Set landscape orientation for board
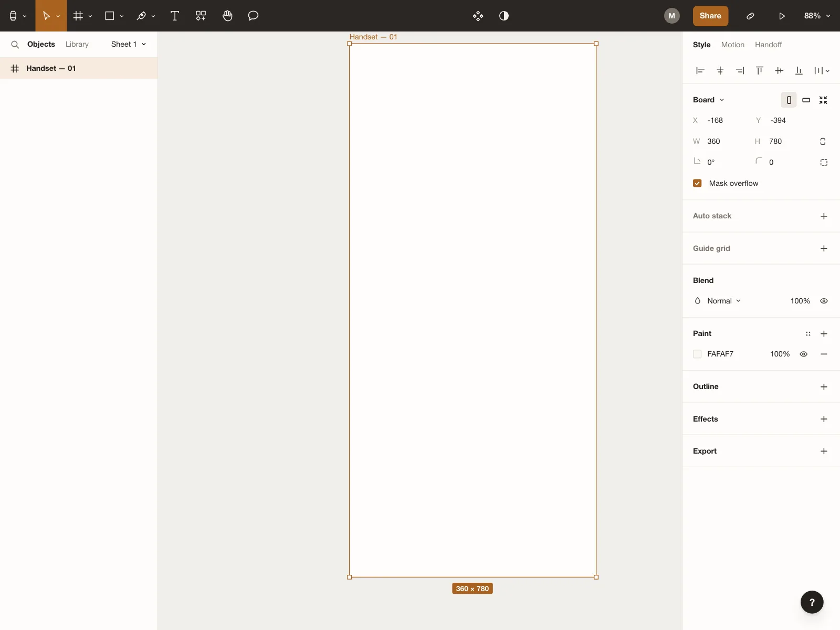The width and height of the screenshot is (840, 630). pos(806,100)
